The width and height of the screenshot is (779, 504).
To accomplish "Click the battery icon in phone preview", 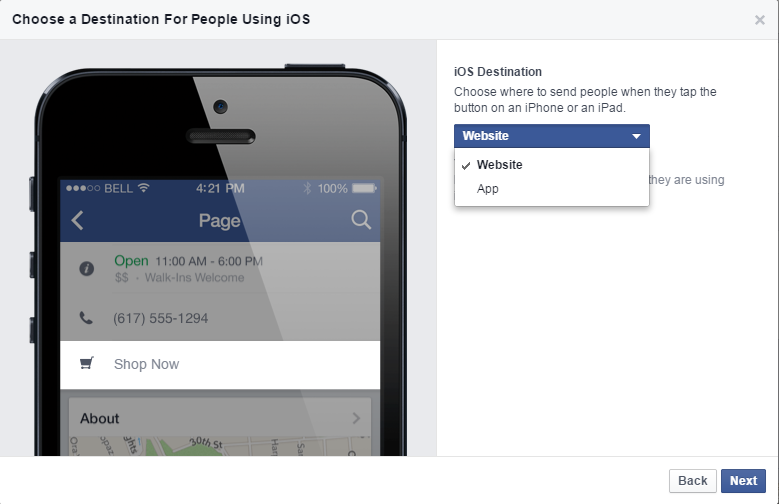I will (364, 188).
